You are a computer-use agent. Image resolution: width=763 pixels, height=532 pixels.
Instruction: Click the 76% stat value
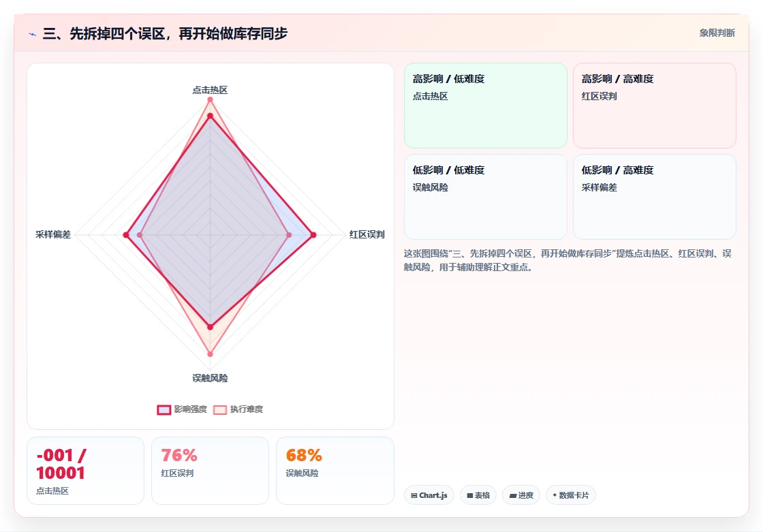[179, 456]
